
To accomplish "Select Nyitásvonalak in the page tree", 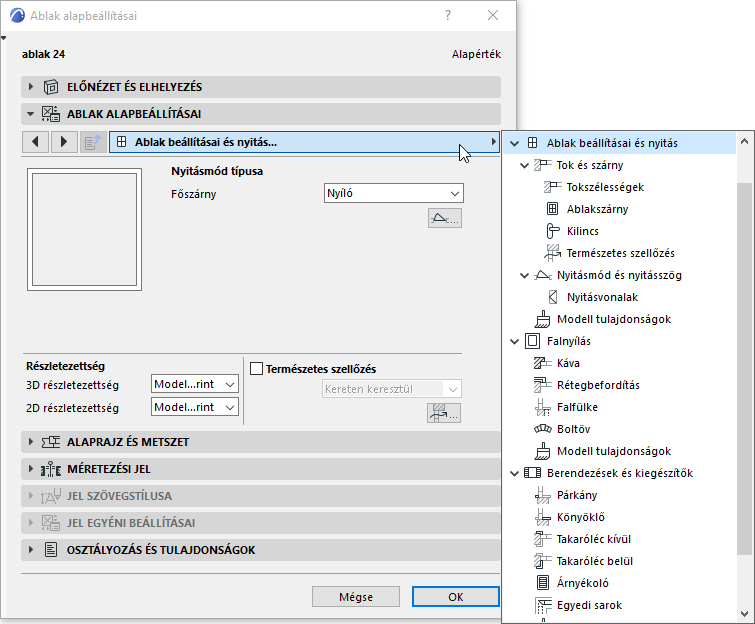I will [602, 297].
